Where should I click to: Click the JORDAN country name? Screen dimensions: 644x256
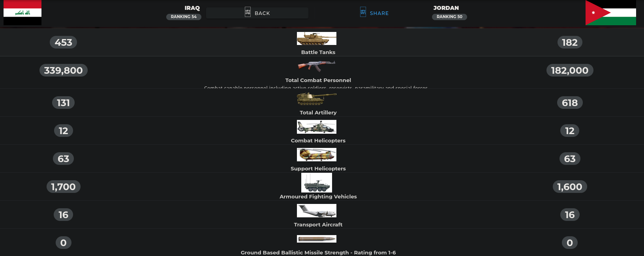(x=446, y=8)
